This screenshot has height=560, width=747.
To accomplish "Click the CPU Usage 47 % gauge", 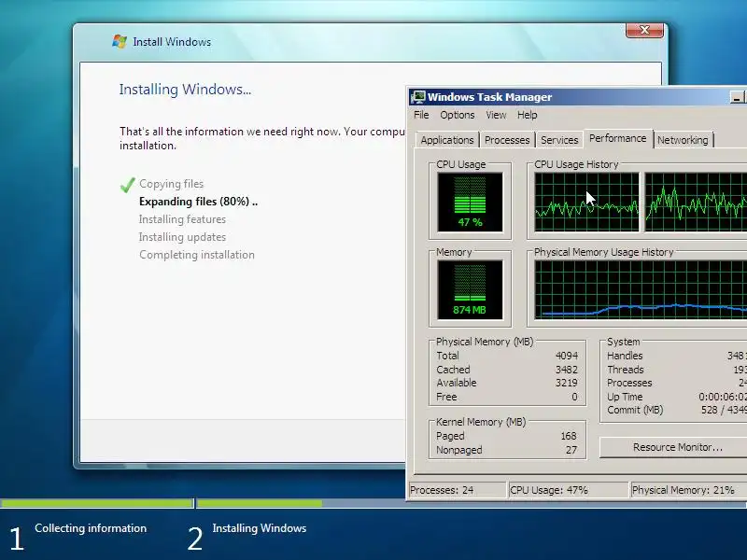I will (x=470, y=202).
